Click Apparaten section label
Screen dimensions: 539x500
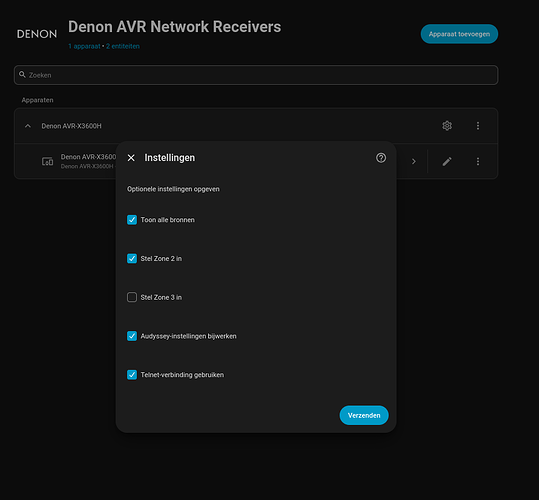37,100
